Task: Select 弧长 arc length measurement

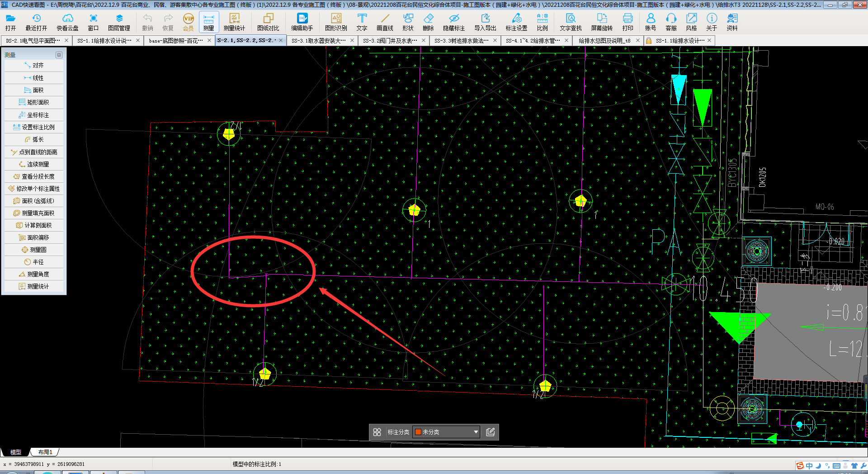Action: click(x=34, y=139)
